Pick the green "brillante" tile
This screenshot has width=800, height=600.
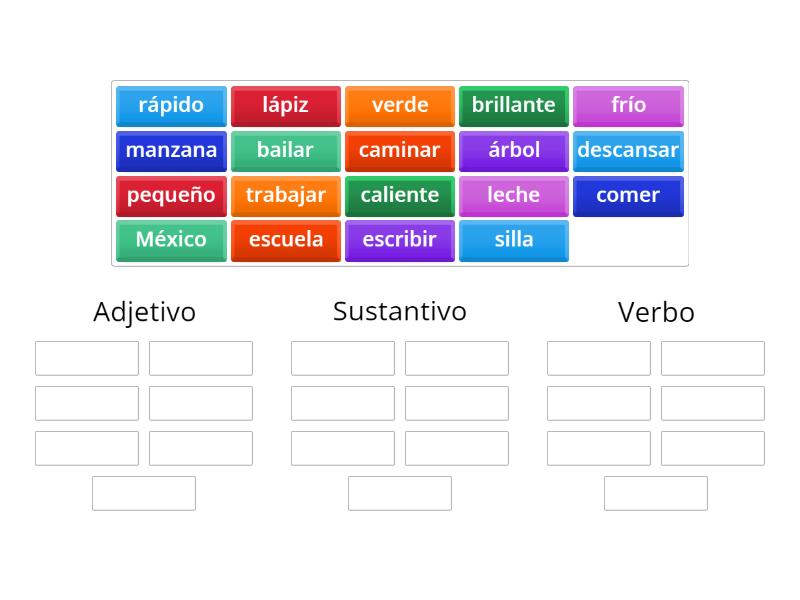513,105
